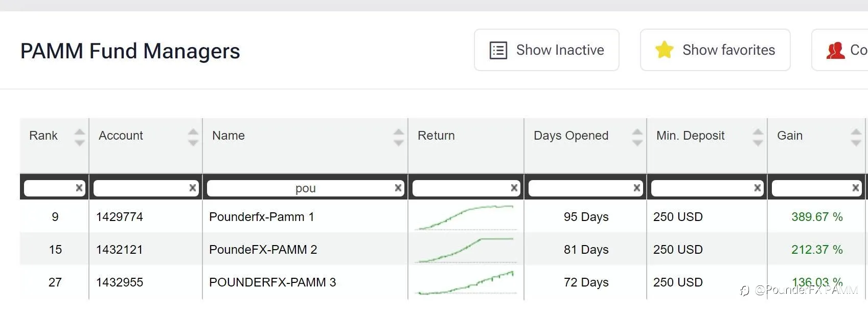Screen dimensions: 868x309
Task: Clear the Min. Deposit filter X icon
Action: pyautogui.click(x=757, y=188)
